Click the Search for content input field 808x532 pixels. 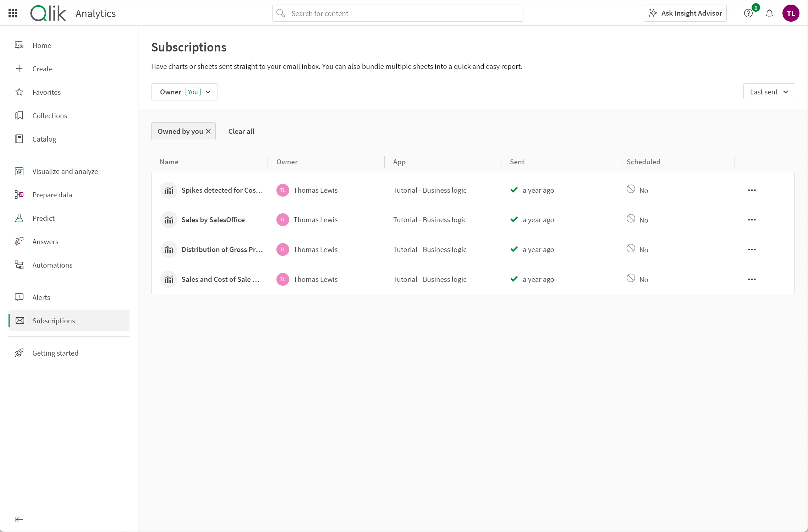pos(397,13)
